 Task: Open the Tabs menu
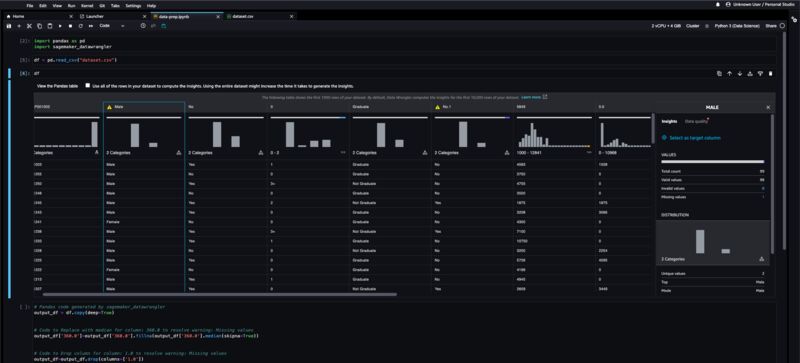pos(116,6)
